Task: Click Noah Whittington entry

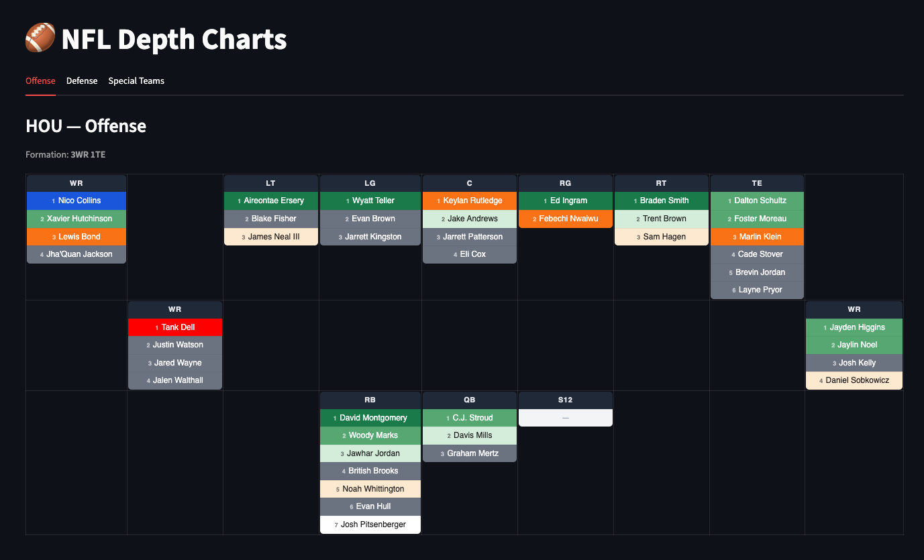Action: tap(370, 489)
